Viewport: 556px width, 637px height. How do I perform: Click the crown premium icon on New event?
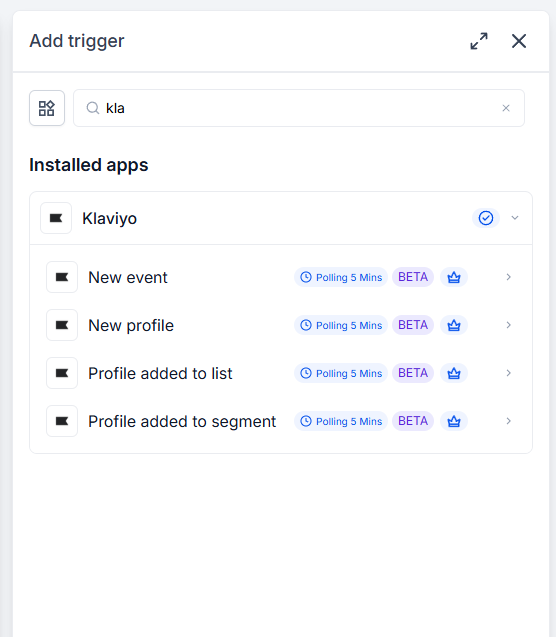coord(454,277)
